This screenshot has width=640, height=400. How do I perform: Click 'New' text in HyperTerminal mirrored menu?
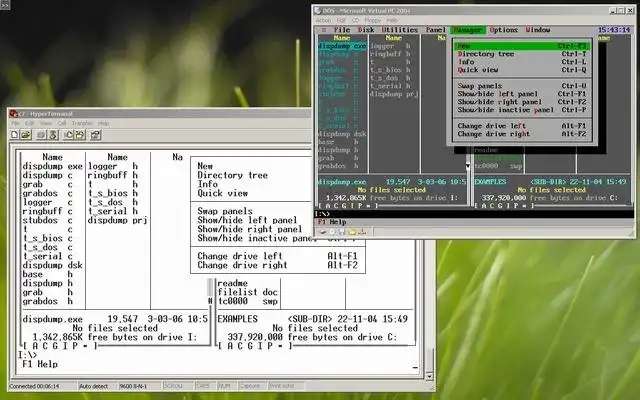(x=205, y=166)
